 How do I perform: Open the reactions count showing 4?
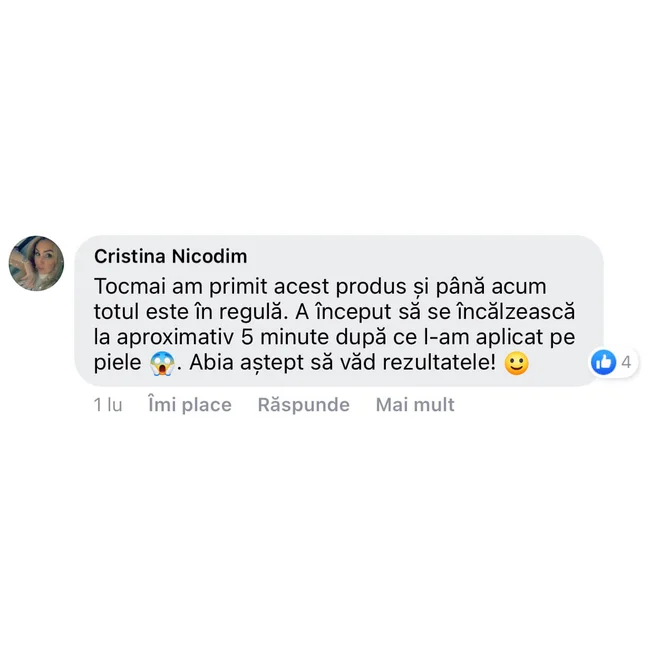(626, 362)
